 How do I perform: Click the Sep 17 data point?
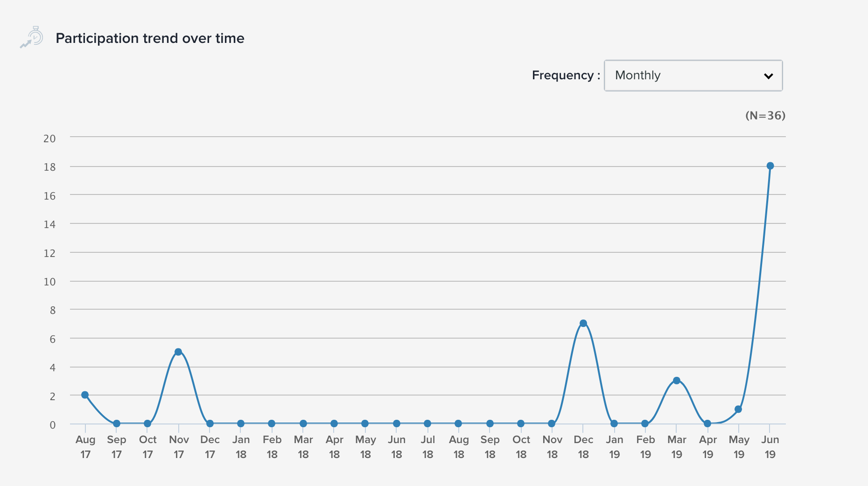click(117, 424)
